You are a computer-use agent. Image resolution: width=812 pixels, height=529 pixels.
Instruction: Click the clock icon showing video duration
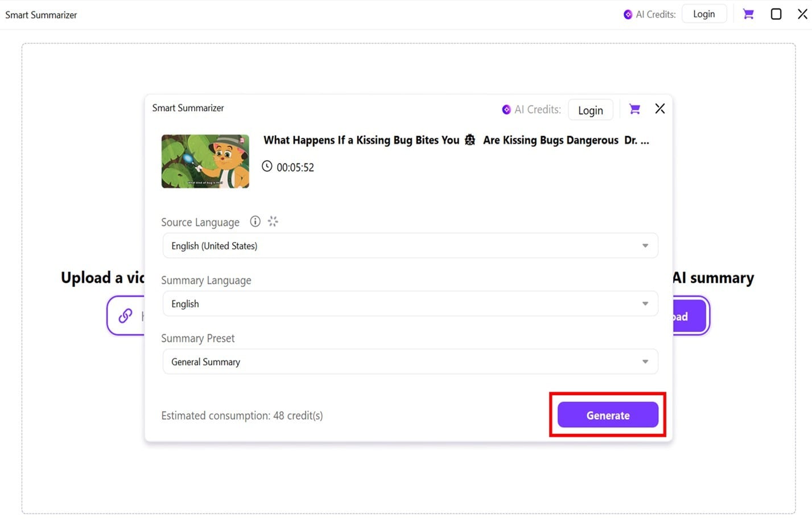(x=267, y=166)
